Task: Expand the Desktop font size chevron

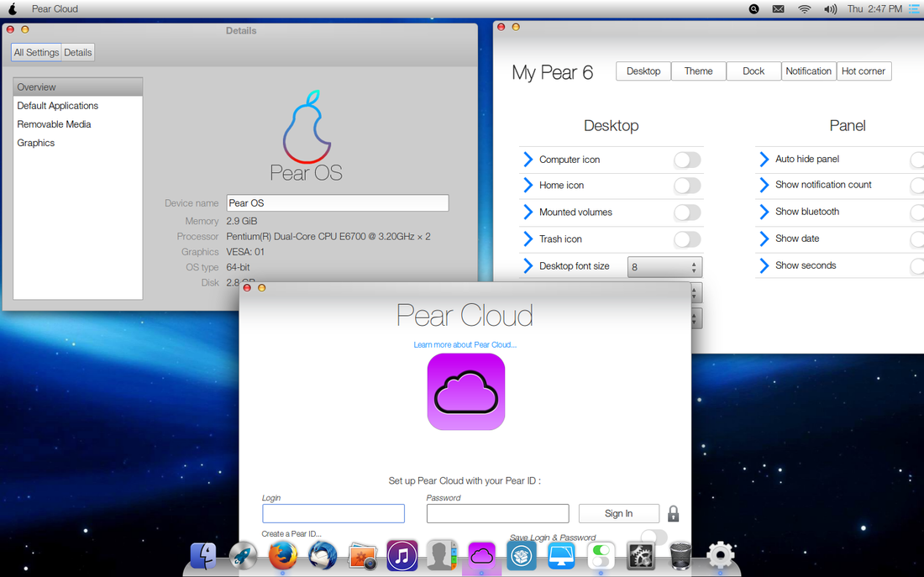Action: [528, 265]
